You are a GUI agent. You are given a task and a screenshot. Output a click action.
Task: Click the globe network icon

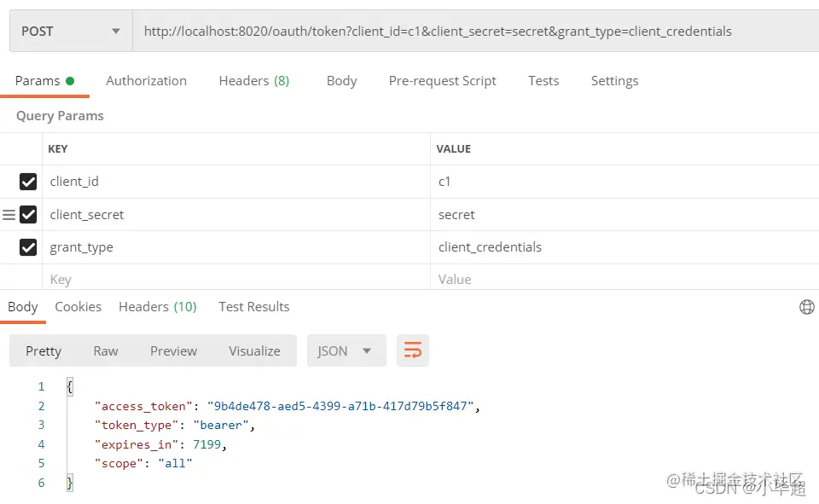pyautogui.click(x=806, y=307)
